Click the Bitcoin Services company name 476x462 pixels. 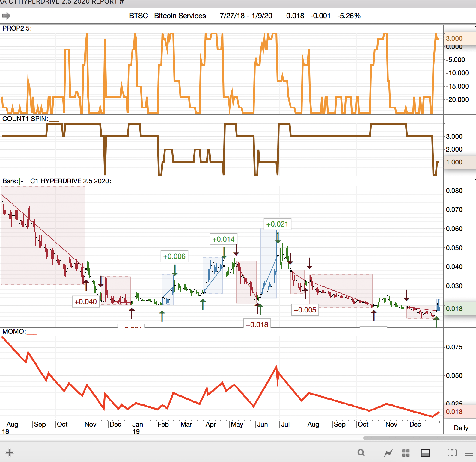pyautogui.click(x=180, y=16)
